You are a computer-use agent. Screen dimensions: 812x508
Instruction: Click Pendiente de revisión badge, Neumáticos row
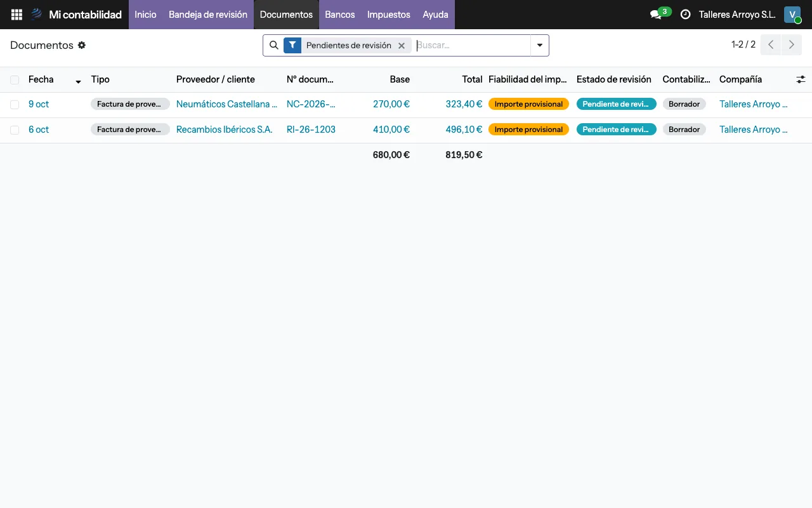pyautogui.click(x=617, y=104)
